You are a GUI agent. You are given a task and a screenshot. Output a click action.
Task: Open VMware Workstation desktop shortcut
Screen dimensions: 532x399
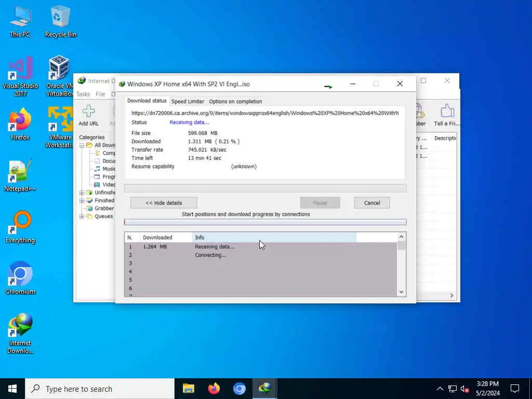(59, 128)
